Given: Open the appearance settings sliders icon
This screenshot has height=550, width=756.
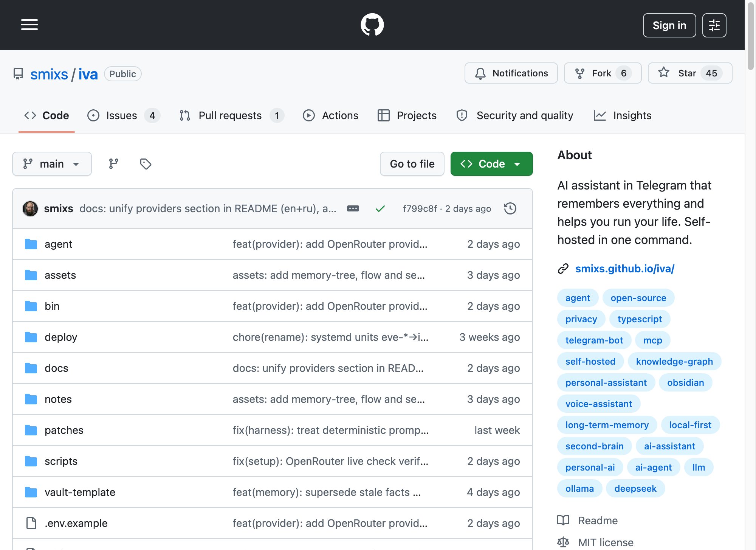Looking at the screenshot, I should click(x=714, y=25).
